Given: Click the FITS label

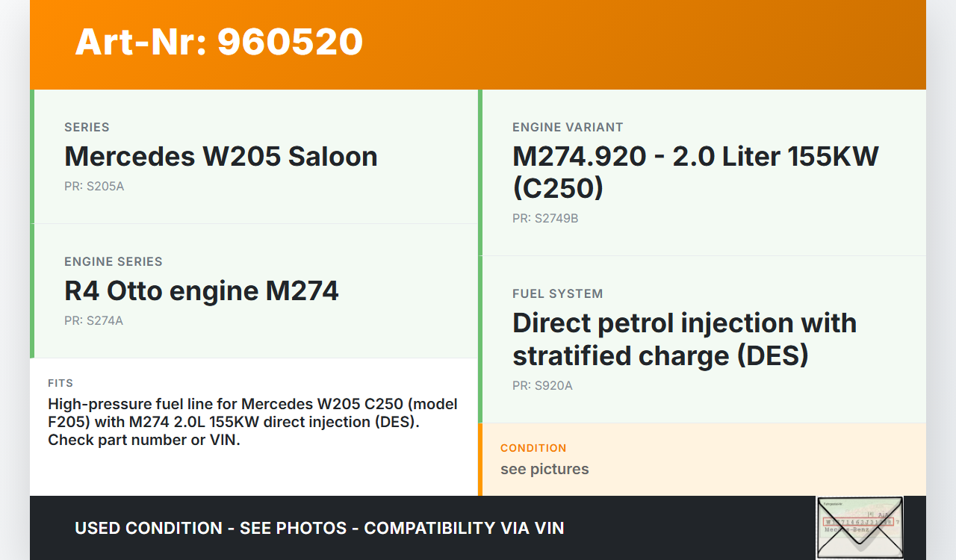Looking at the screenshot, I should [x=60, y=383].
